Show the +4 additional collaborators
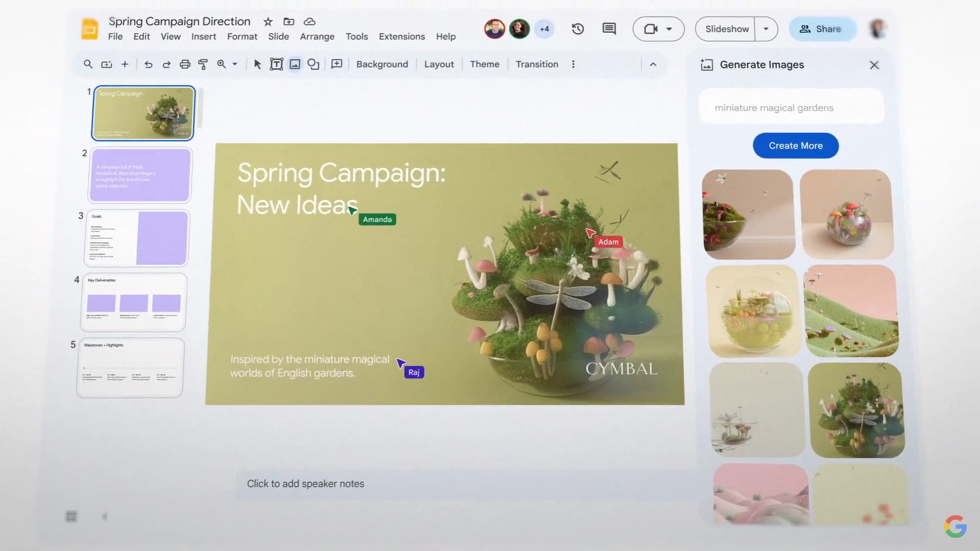The height and width of the screenshot is (551, 980). click(544, 29)
